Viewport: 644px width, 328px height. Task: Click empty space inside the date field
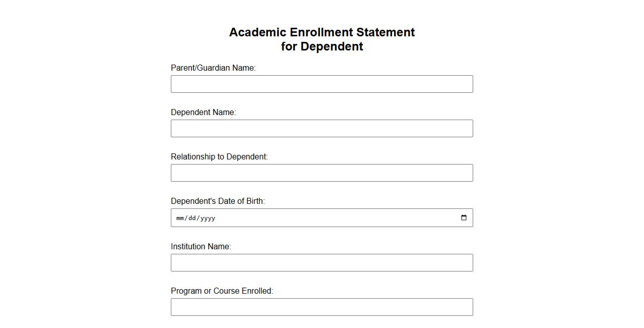click(328, 218)
